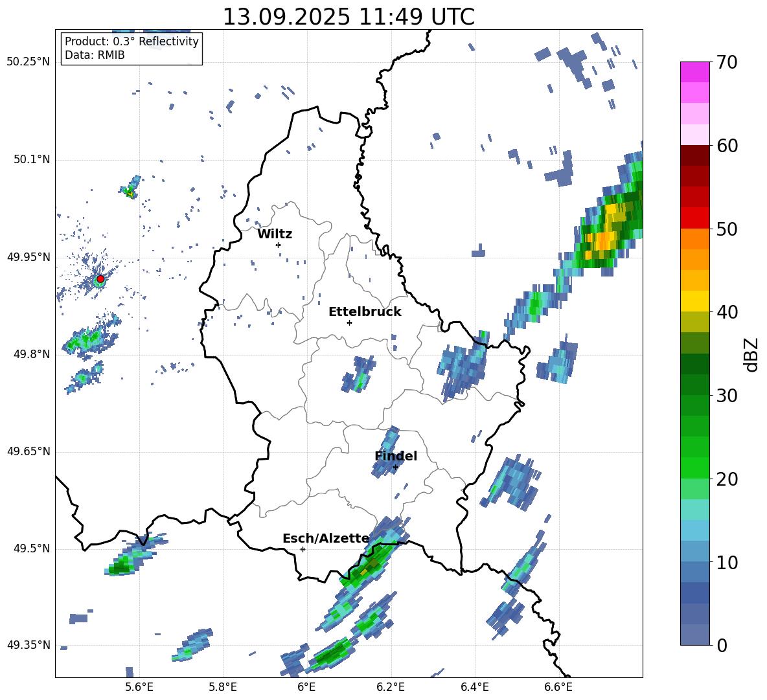This screenshot has height=700, width=767.
Task: Click the Findel city label
Action: coord(396,456)
